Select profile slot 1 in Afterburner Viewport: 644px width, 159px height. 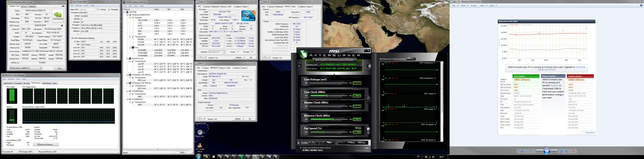pos(310,143)
